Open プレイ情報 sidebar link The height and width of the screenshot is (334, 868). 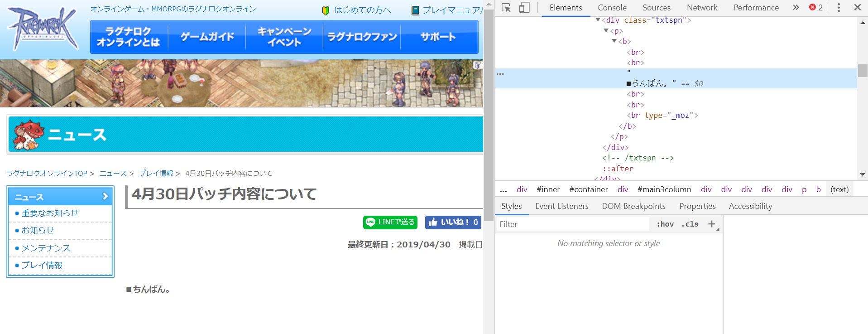point(42,265)
